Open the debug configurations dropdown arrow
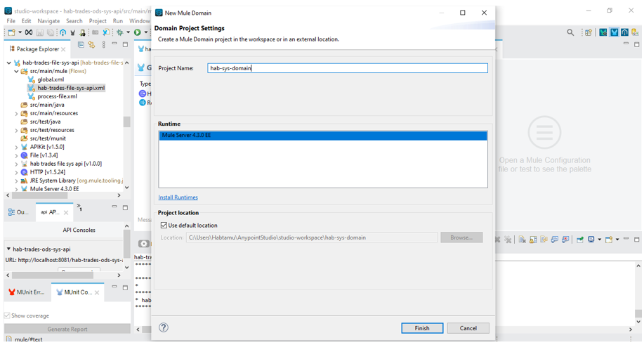This screenshot has height=345, width=644. (x=128, y=32)
